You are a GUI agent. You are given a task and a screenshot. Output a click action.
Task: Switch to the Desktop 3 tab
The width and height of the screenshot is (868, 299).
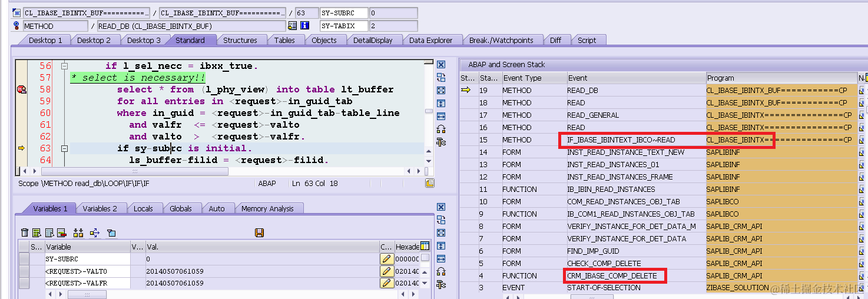[x=144, y=40]
